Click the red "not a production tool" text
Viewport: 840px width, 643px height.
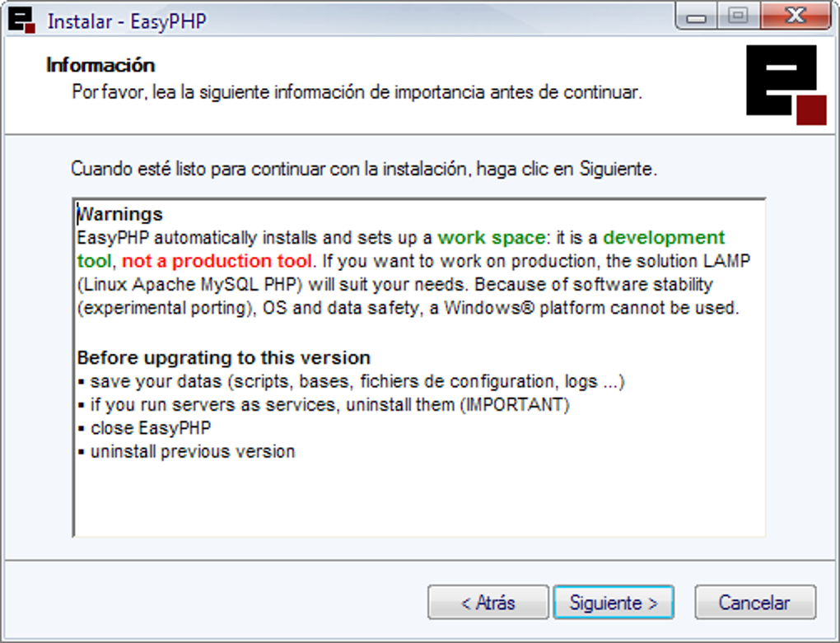click(x=217, y=262)
